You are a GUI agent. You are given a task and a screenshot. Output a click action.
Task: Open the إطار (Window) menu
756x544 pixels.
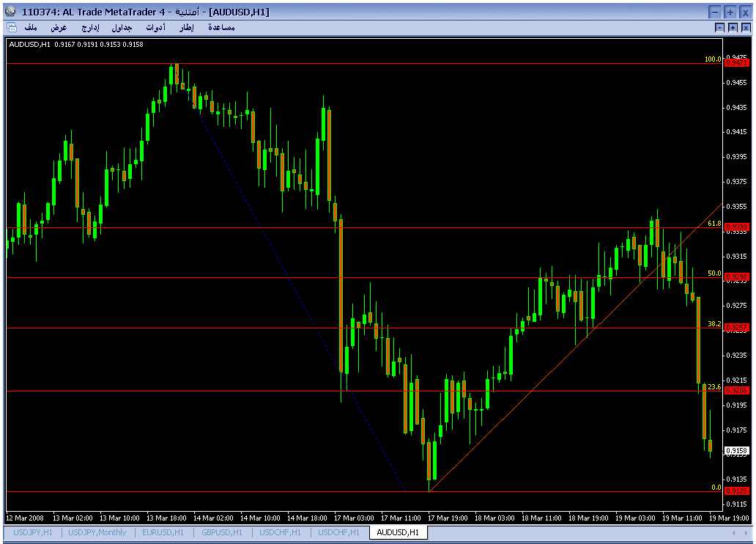point(187,28)
